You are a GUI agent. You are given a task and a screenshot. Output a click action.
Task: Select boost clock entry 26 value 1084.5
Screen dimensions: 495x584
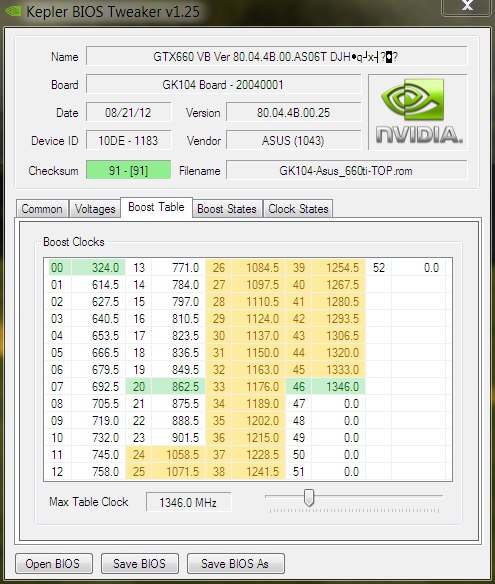(x=258, y=267)
